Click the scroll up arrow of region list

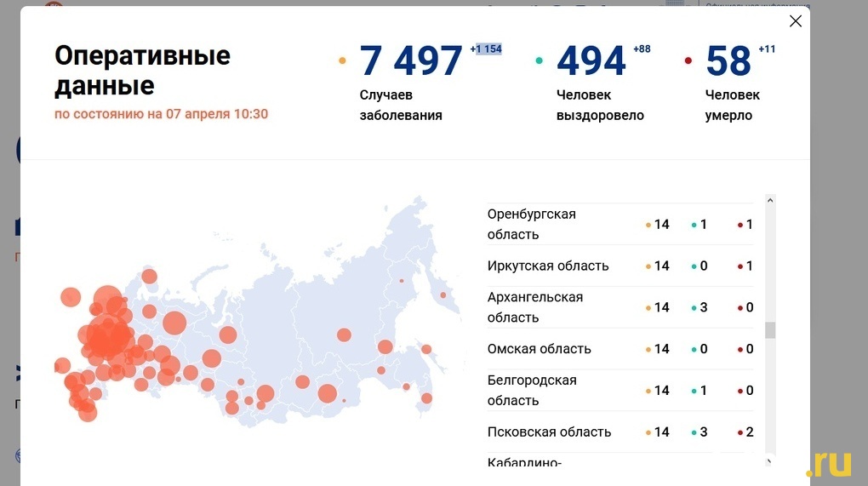tap(770, 202)
